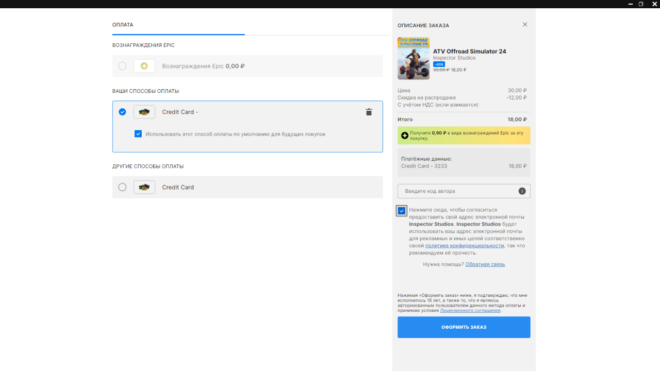Click the Итого total amount 18,00 ₽
660x371 pixels.
click(517, 120)
